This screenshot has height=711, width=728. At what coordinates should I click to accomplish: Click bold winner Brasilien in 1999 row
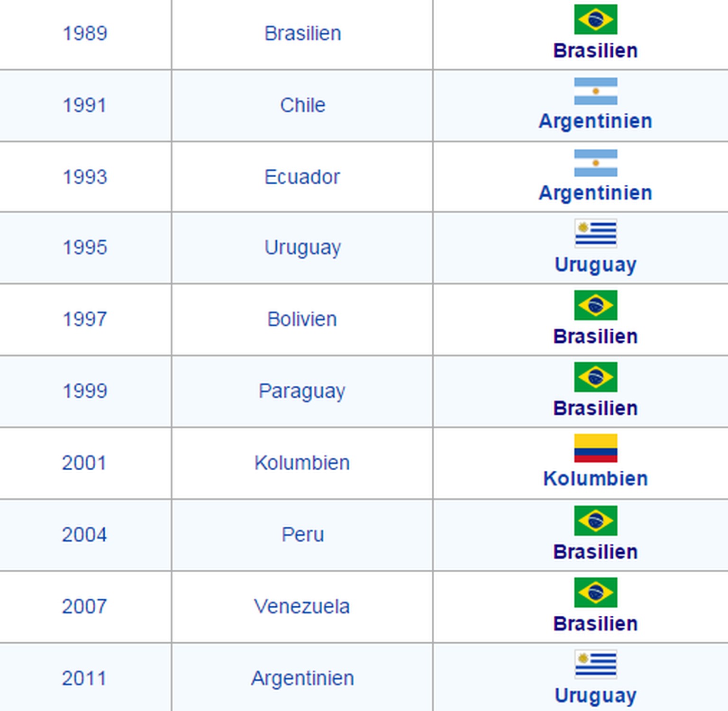point(595,408)
